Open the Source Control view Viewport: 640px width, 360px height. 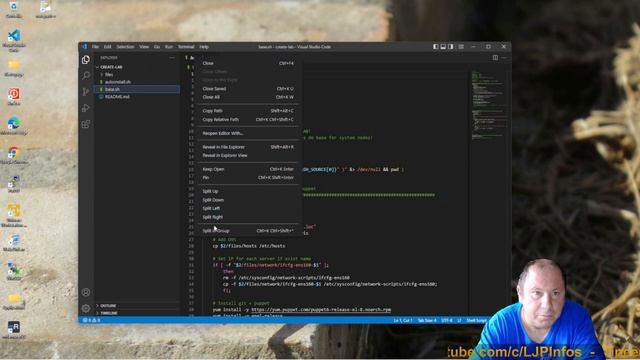click(x=86, y=91)
